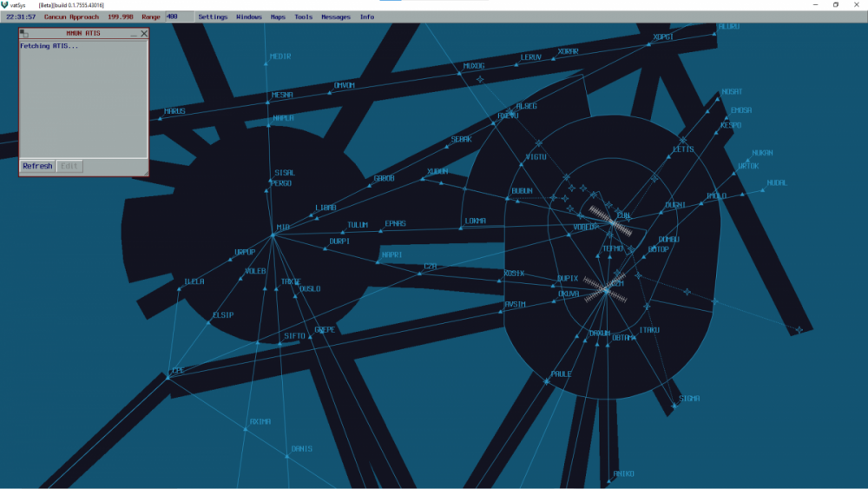Click the pin icon in the ATIS window corner
Screen dimensions: 868x489
point(25,34)
